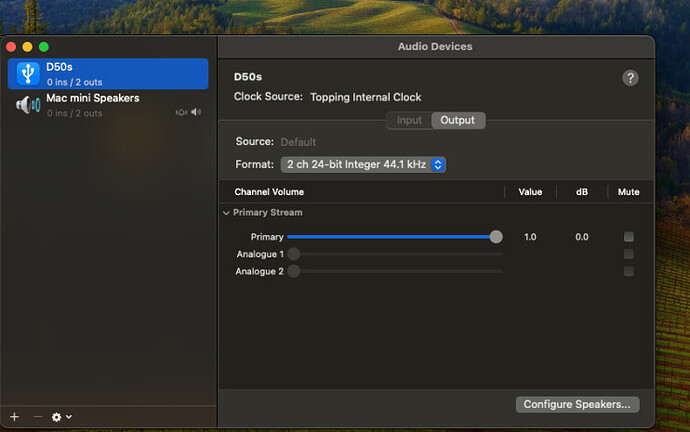The height and width of the screenshot is (432, 690).
Task: Click Topping Internal Clock source text
Action: tap(365, 97)
